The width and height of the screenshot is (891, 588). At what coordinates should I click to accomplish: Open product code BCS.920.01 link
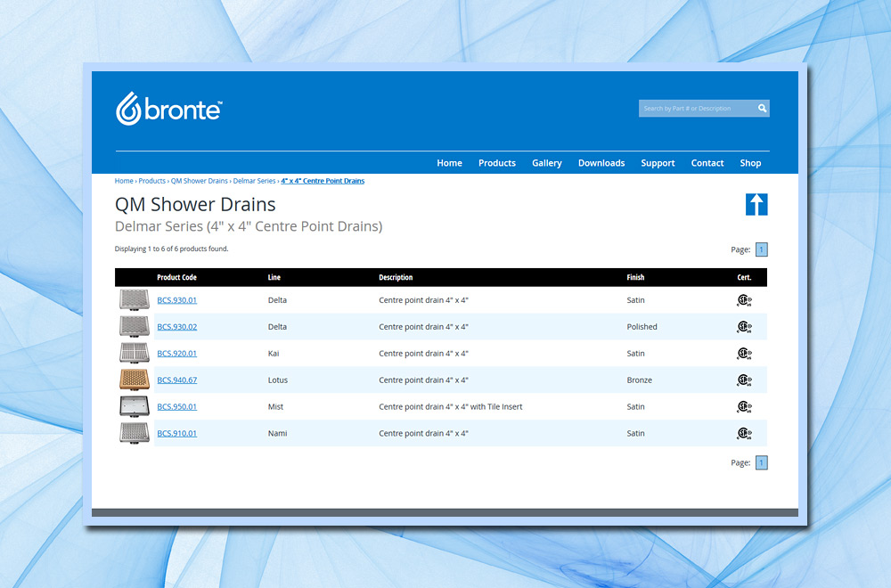click(176, 354)
